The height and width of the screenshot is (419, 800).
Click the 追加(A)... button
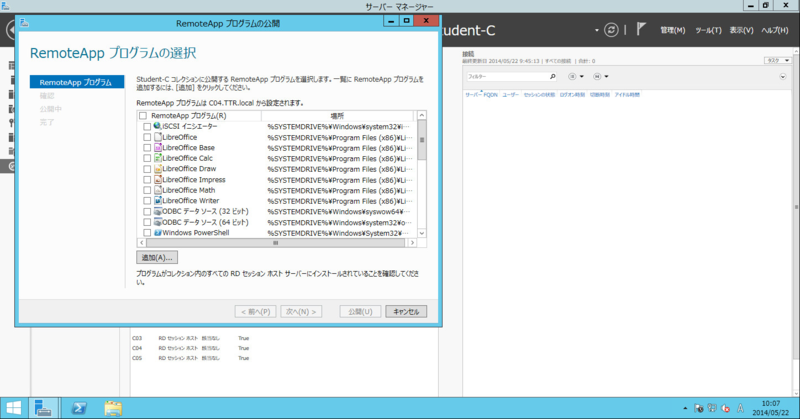[x=157, y=258]
